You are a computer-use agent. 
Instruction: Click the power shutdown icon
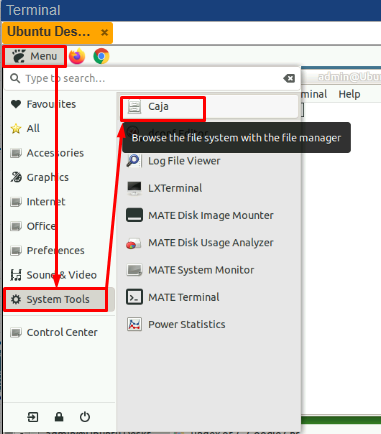tap(85, 417)
